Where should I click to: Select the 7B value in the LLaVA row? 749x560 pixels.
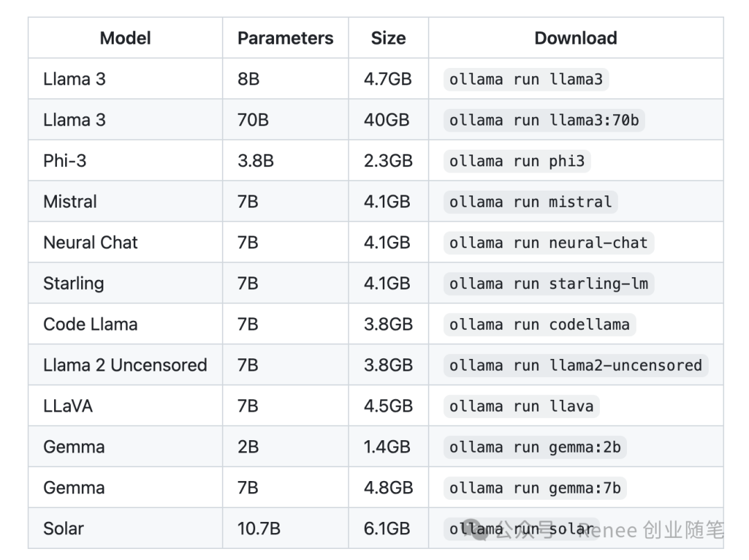248,406
